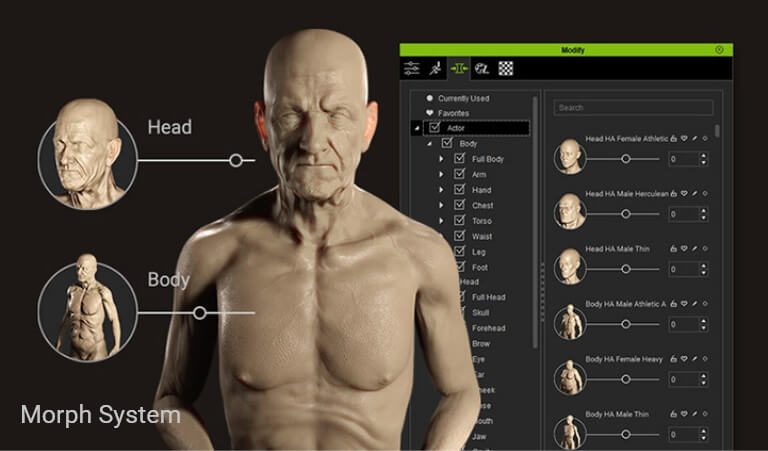The width and height of the screenshot is (768, 451).
Task: Click edit pencil for Head HA Male Thin
Action: (x=694, y=249)
